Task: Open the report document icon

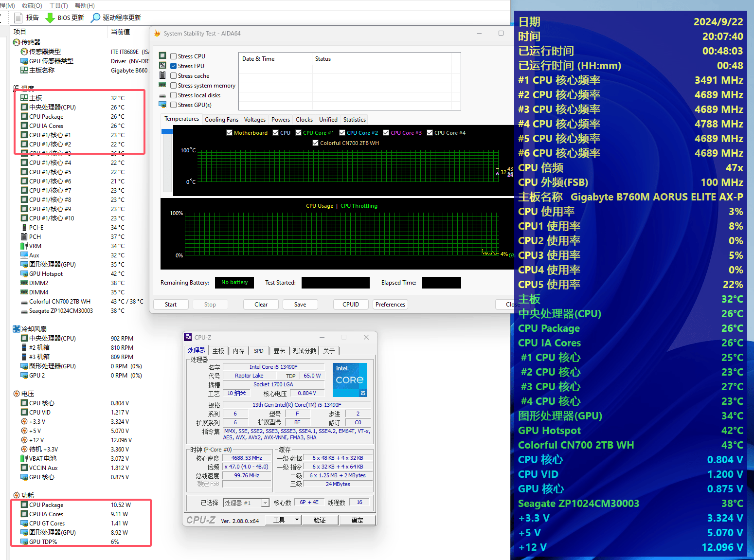Action: point(18,18)
